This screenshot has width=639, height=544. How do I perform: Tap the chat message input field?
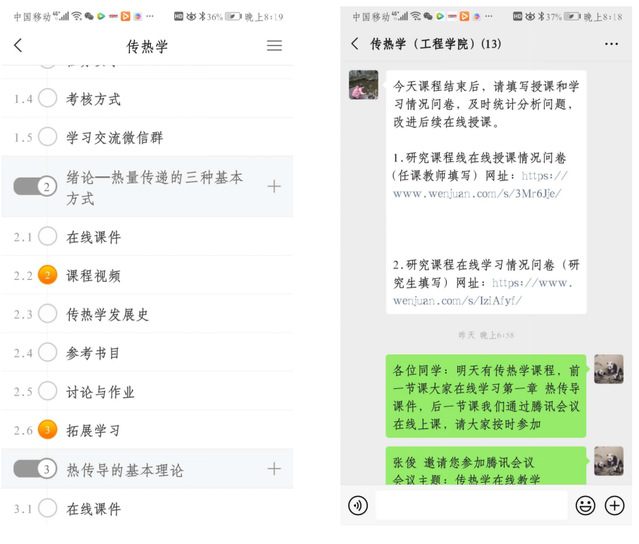coord(471,505)
